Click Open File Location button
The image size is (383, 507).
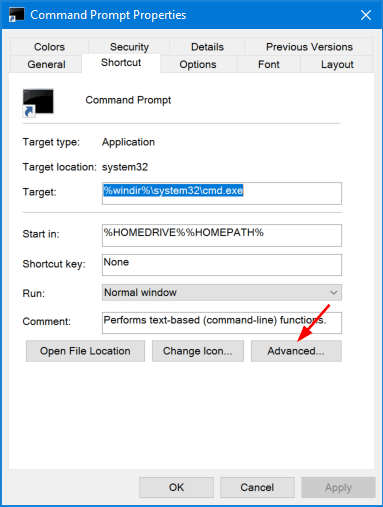tap(85, 351)
